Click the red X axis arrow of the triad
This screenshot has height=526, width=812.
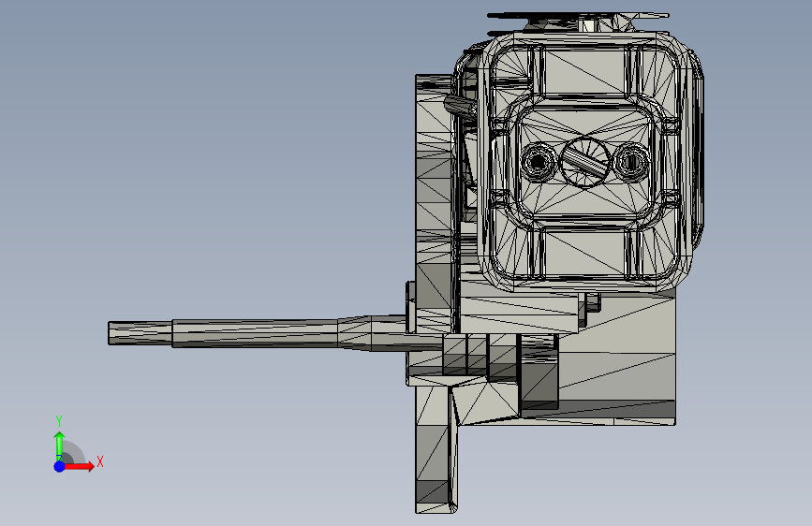79,466
